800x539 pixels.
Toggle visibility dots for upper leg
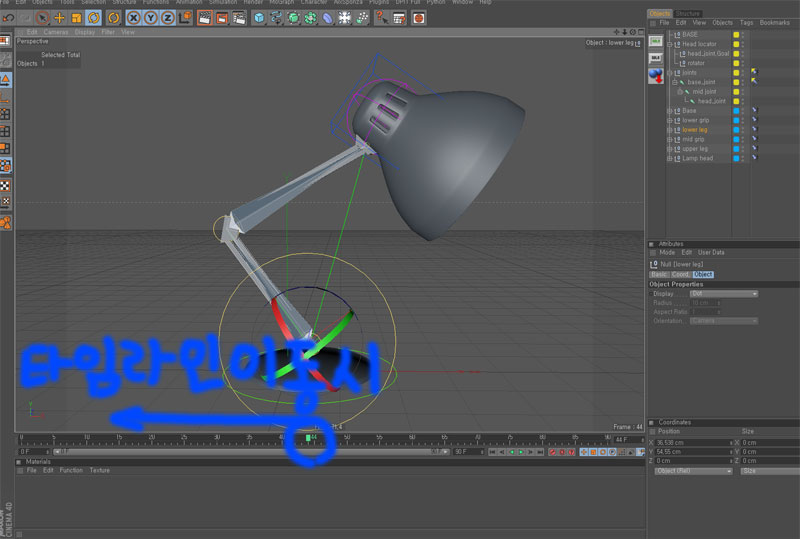click(743, 149)
